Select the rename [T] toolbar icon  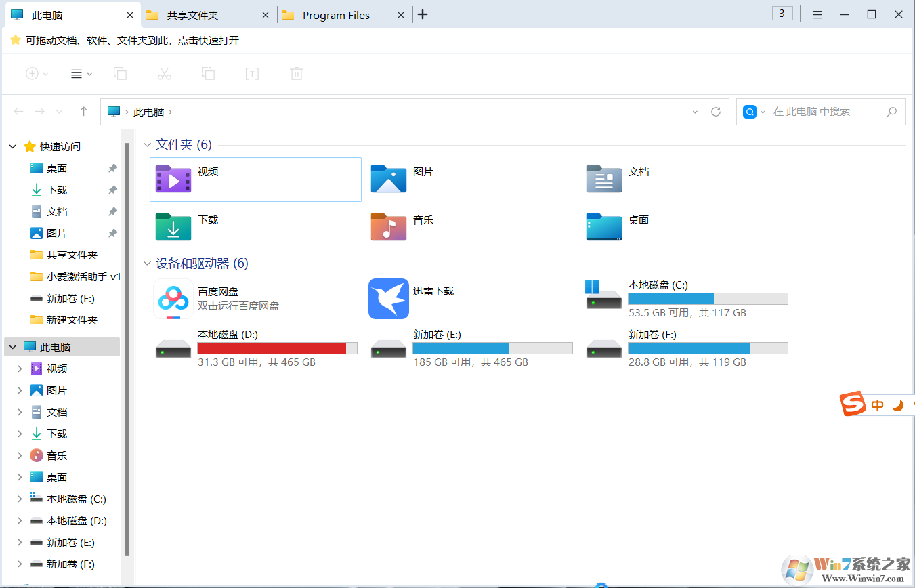pos(252,73)
